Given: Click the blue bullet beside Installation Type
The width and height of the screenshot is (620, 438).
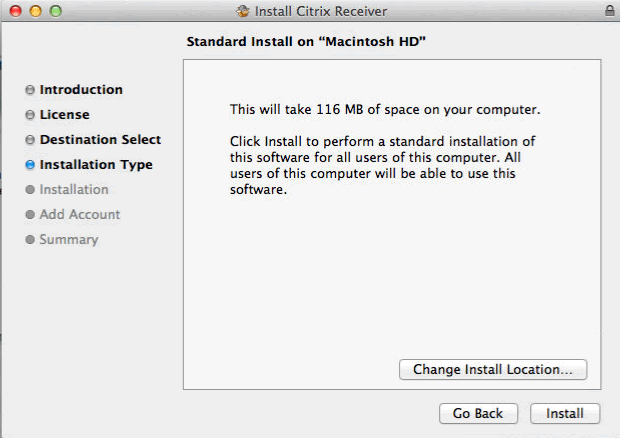Looking at the screenshot, I should point(30,165).
